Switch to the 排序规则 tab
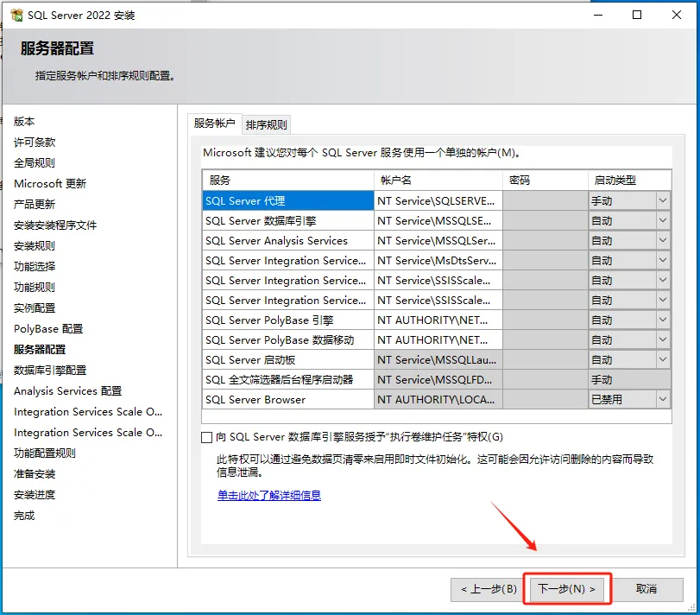 pos(267,124)
